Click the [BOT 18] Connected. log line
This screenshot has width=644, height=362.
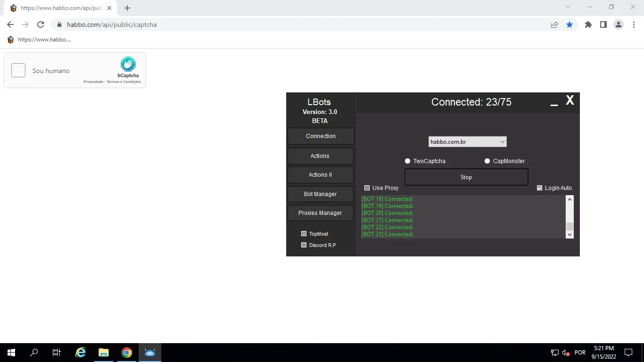pos(388,199)
